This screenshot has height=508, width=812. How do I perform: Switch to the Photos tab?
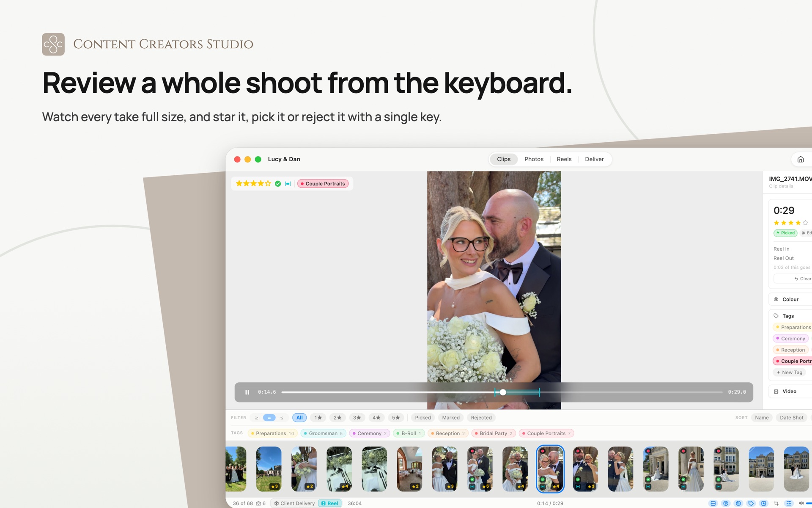[534, 159]
